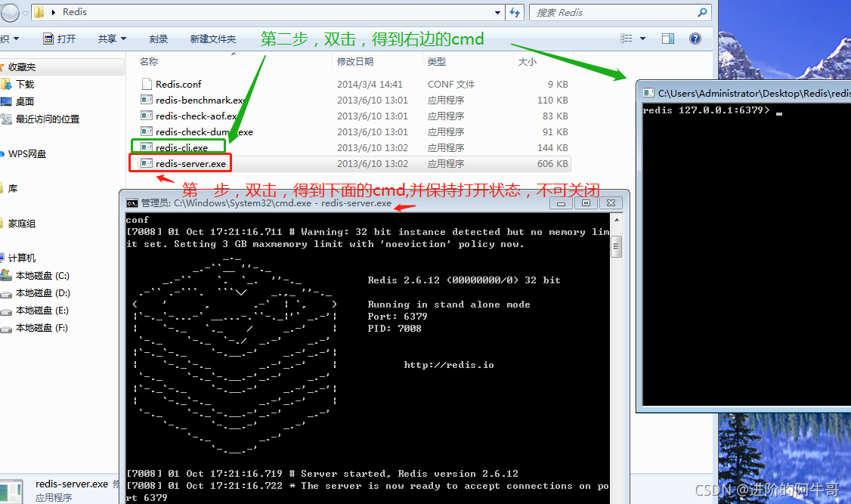Open view options dropdown arrow
This screenshot has height=504, width=851.
tap(642, 39)
